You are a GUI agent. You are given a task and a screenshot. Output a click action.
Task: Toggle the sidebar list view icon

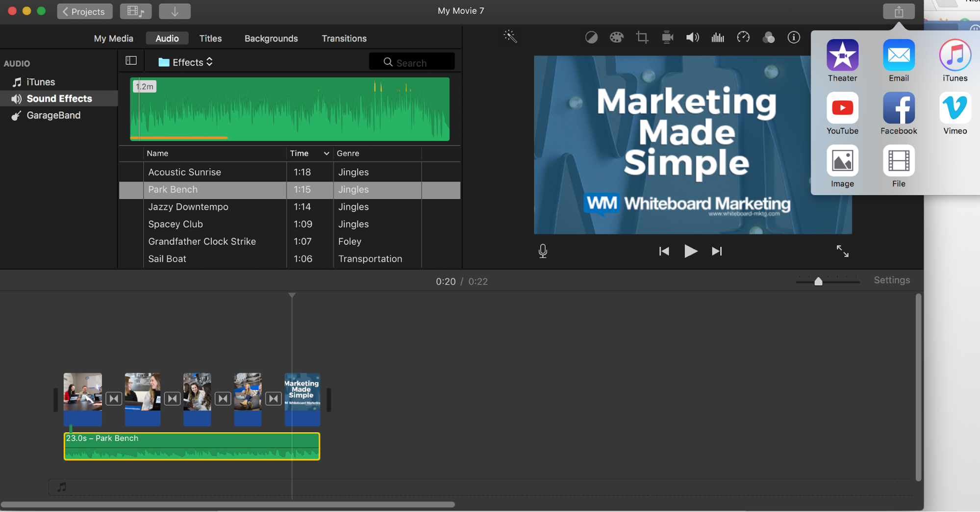131,60
